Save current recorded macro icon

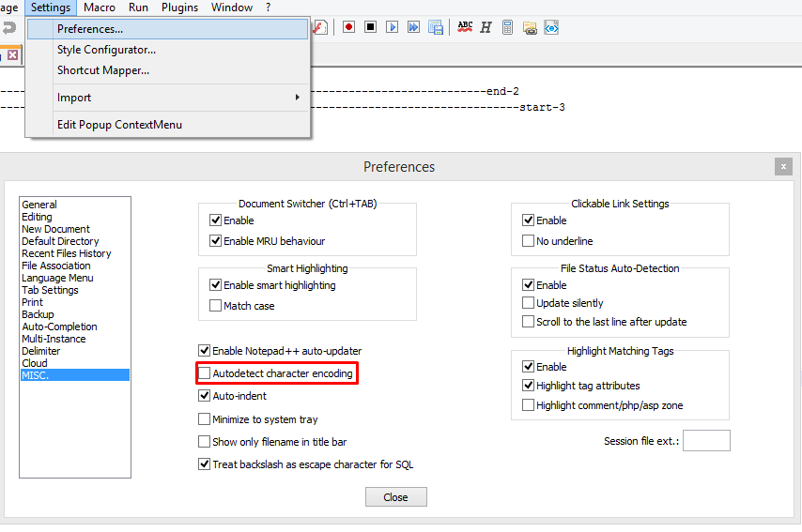(435, 27)
